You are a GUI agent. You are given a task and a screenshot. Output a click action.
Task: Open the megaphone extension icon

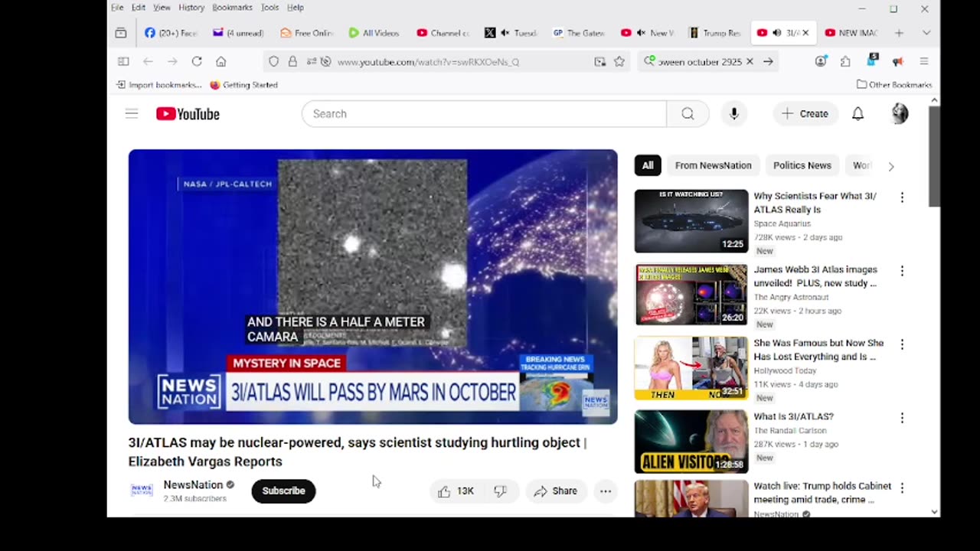tap(897, 61)
